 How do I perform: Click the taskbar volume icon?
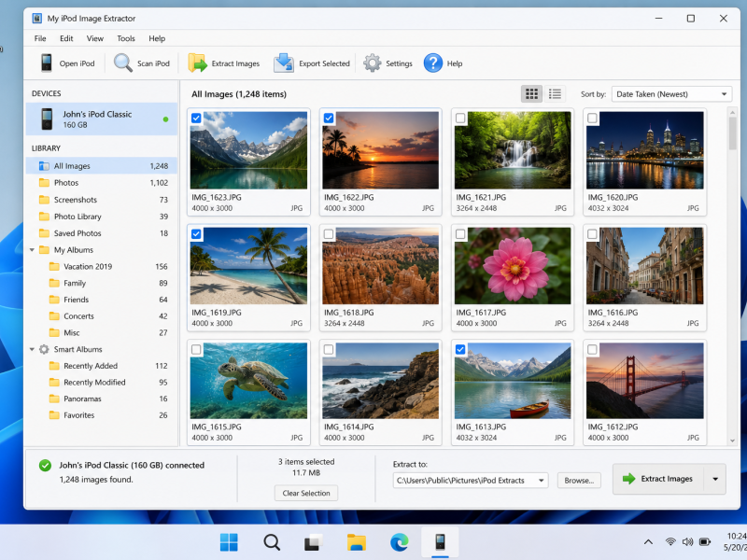coord(687,542)
